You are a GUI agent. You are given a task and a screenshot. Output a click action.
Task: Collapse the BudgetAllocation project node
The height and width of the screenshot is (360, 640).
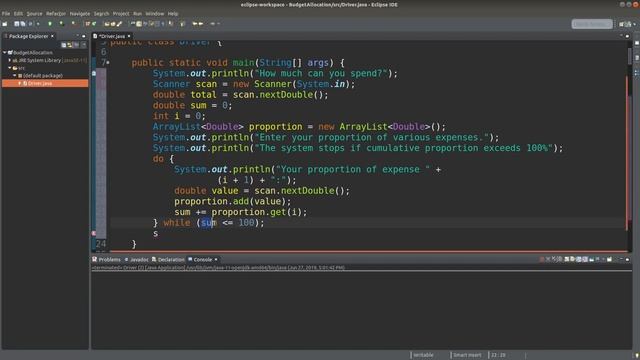(4, 53)
